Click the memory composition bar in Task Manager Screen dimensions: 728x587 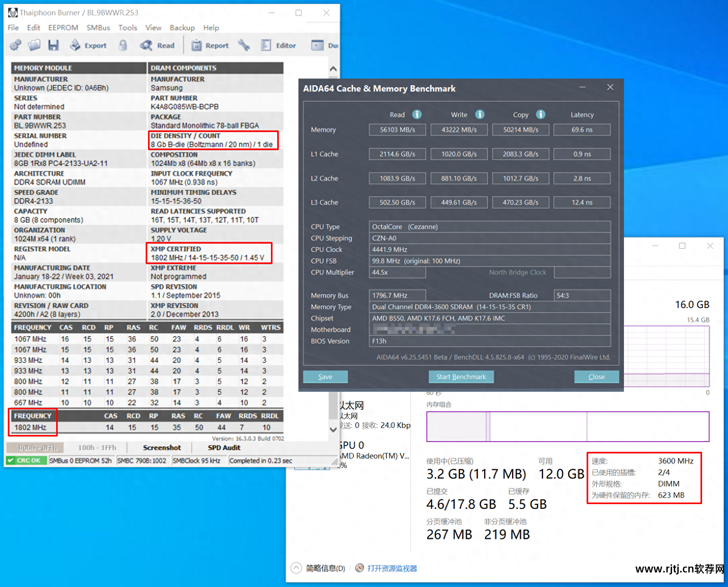point(568,427)
